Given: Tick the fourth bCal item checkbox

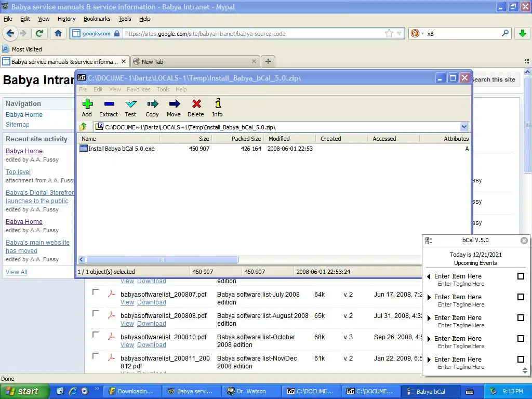Looking at the screenshot, I should click(x=521, y=338).
